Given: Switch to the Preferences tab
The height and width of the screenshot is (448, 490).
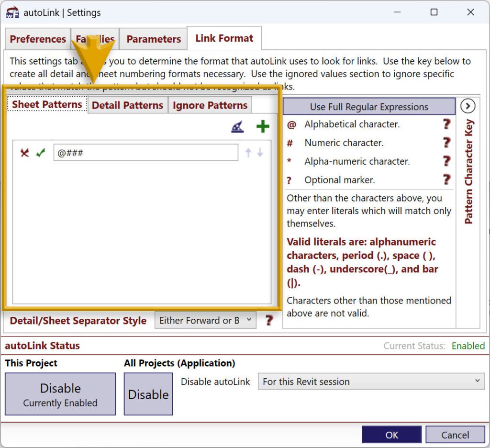Looking at the screenshot, I should (38, 39).
